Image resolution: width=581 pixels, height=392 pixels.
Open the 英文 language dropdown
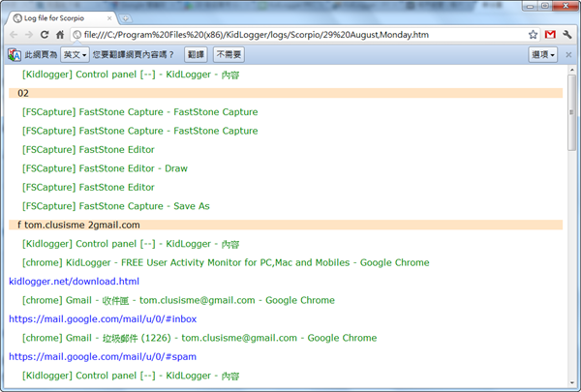pos(75,55)
